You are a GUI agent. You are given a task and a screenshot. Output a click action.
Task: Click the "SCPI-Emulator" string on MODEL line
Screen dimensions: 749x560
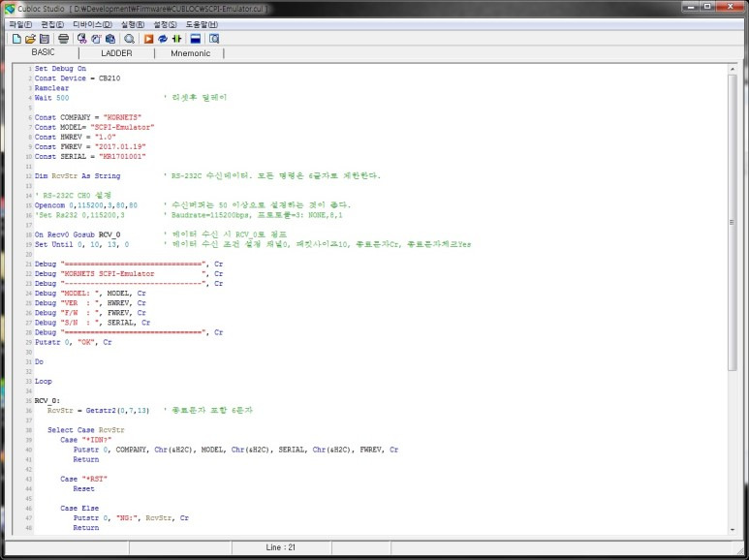(122, 127)
